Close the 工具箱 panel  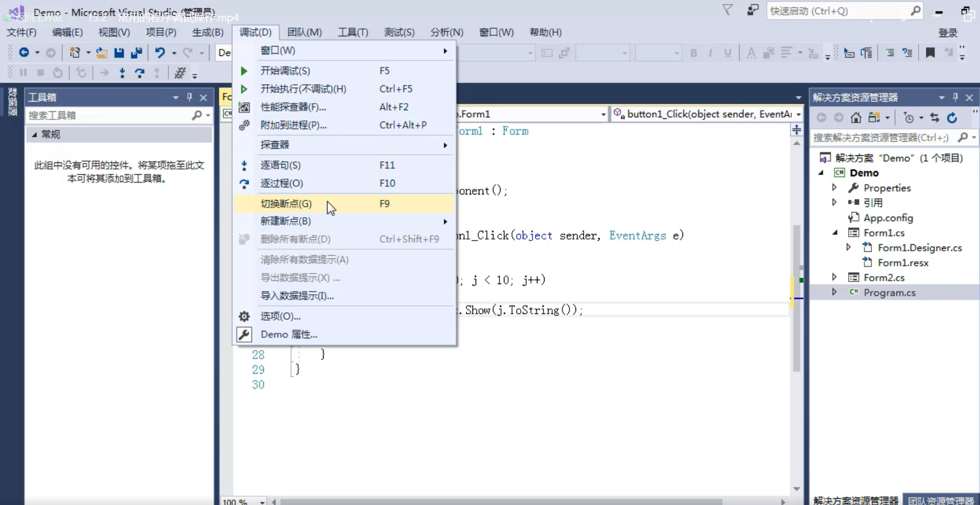click(204, 98)
